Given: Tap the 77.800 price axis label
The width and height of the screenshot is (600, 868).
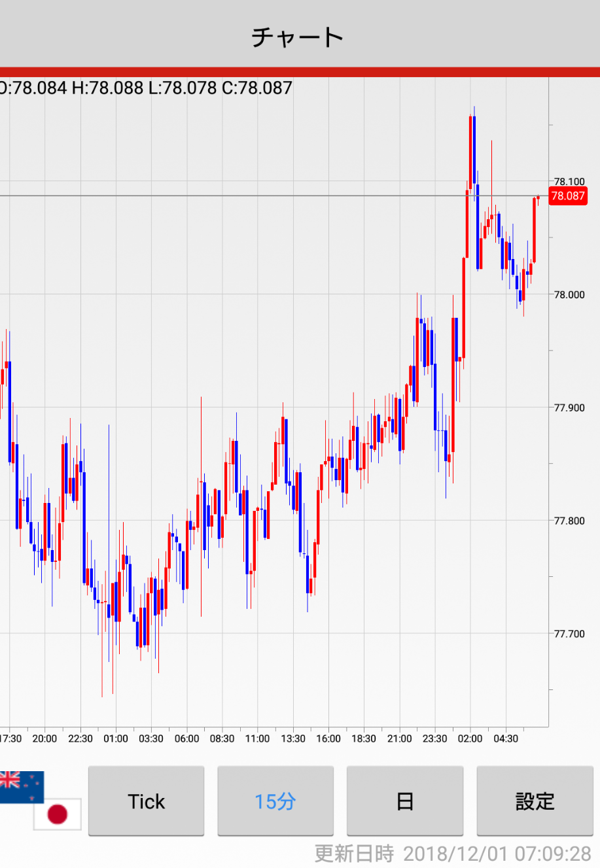Looking at the screenshot, I should 569,521.
